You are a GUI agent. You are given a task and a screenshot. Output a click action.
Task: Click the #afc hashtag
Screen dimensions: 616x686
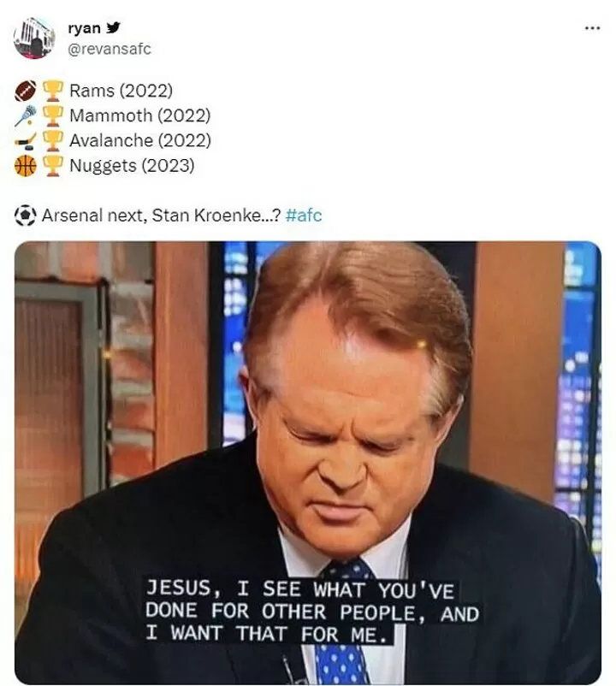tap(304, 216)
